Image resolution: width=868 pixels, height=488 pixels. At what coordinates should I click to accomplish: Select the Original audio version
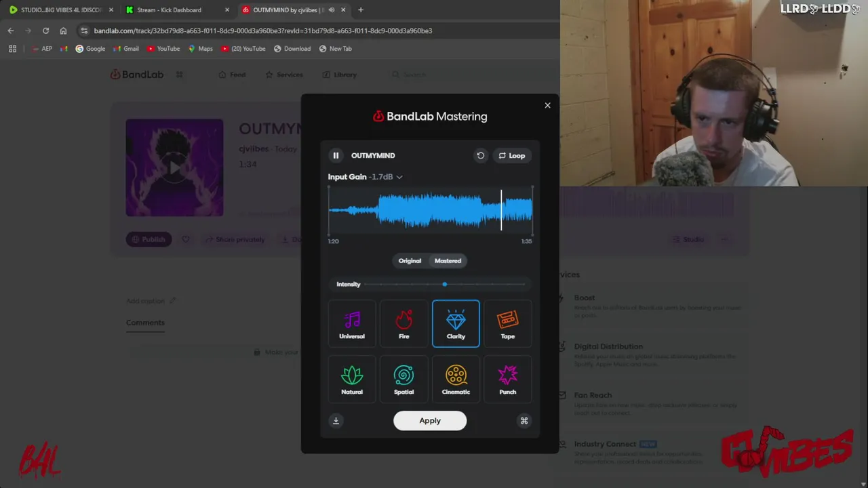[x=410, y=261]
